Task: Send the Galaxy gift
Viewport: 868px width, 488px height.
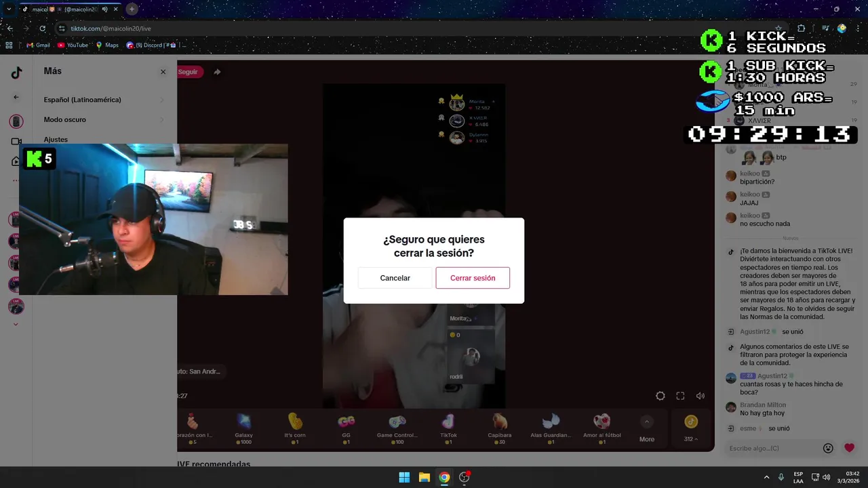Action: [243, 428]
